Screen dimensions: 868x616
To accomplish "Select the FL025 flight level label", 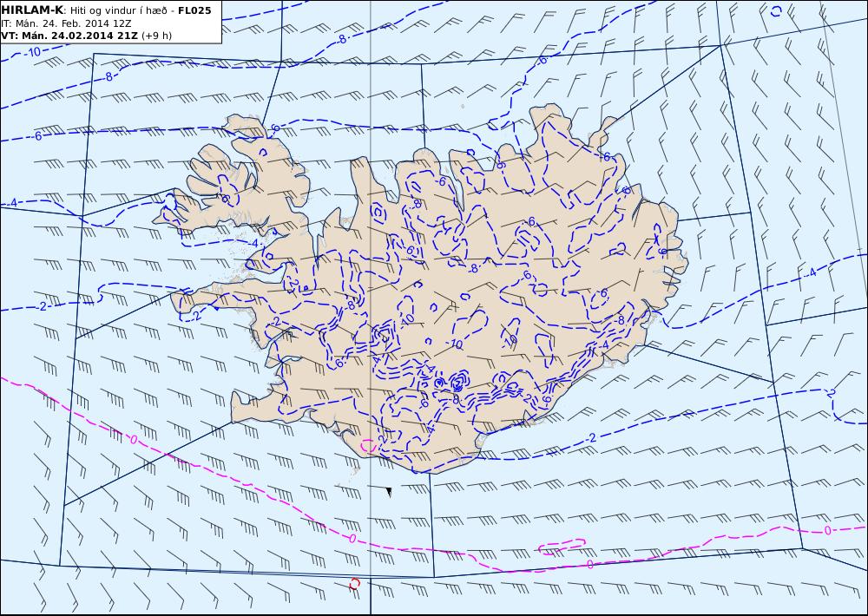I will tap(194, 10).
